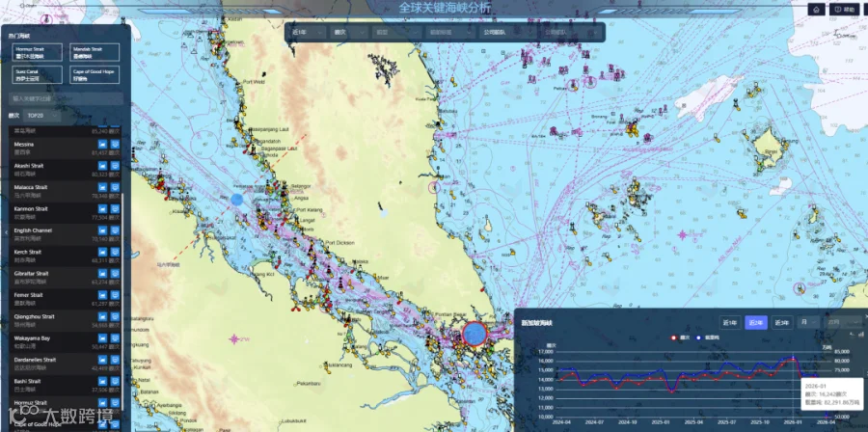The image size is (868, 432).
Task: Open the 艘次 filter dropdown in top bar
Action: coord(349,33)
